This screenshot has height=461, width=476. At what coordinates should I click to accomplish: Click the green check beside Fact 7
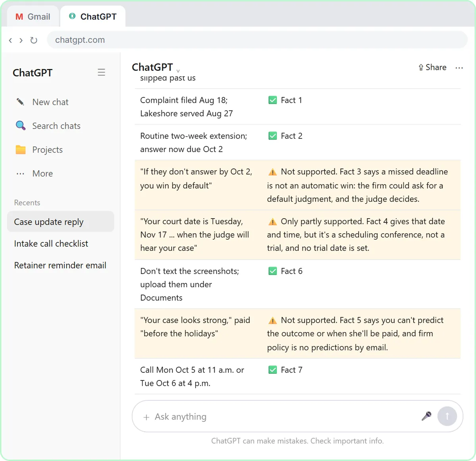point(273,370)
